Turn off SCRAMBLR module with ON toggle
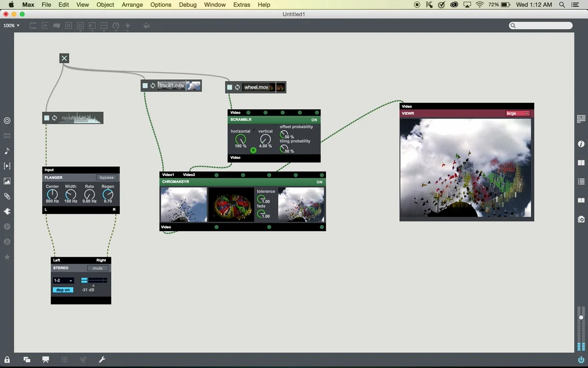 pyautogui.click(x=314, y=120)
